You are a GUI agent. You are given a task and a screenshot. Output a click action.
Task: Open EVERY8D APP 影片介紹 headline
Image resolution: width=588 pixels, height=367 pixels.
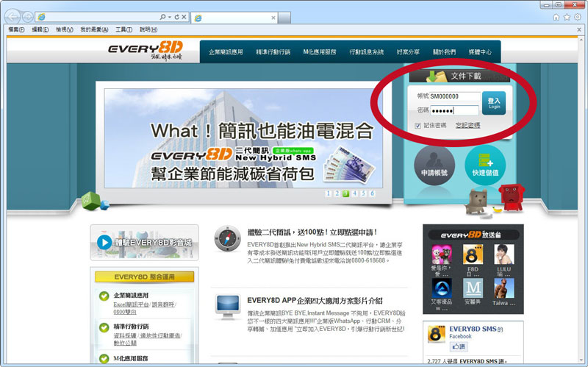pyautogui.click(x=315, y=301)
